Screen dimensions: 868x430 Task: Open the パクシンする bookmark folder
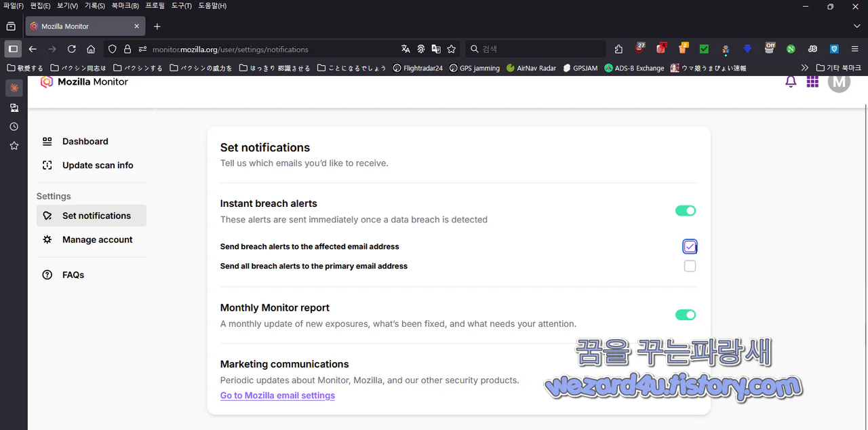[x=138, y=68]
